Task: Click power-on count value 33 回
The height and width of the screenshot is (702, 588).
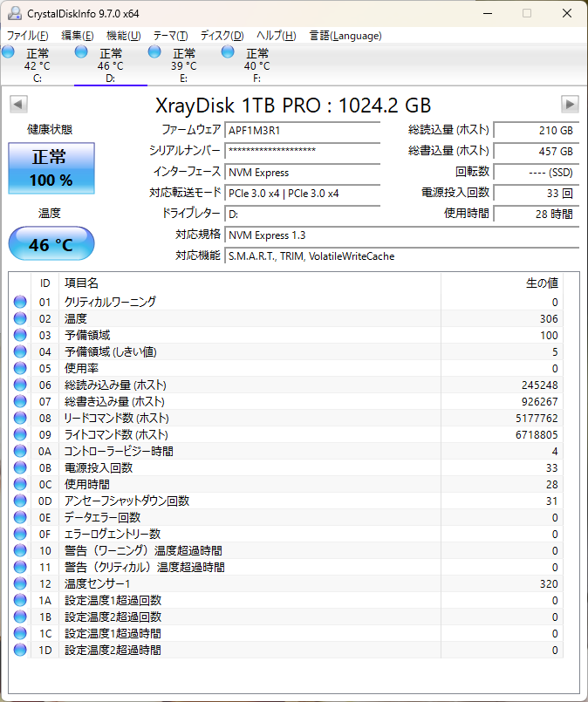Action: coord(536,193)
